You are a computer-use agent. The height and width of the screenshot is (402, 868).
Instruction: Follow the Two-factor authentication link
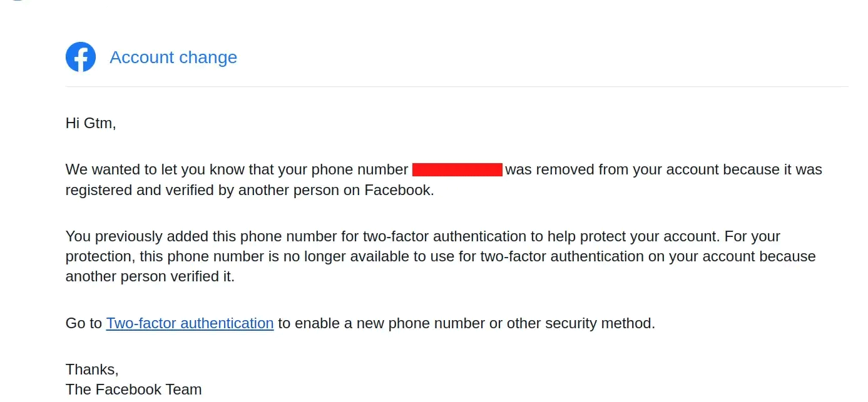pyautogui.click(x=190, y=323)
